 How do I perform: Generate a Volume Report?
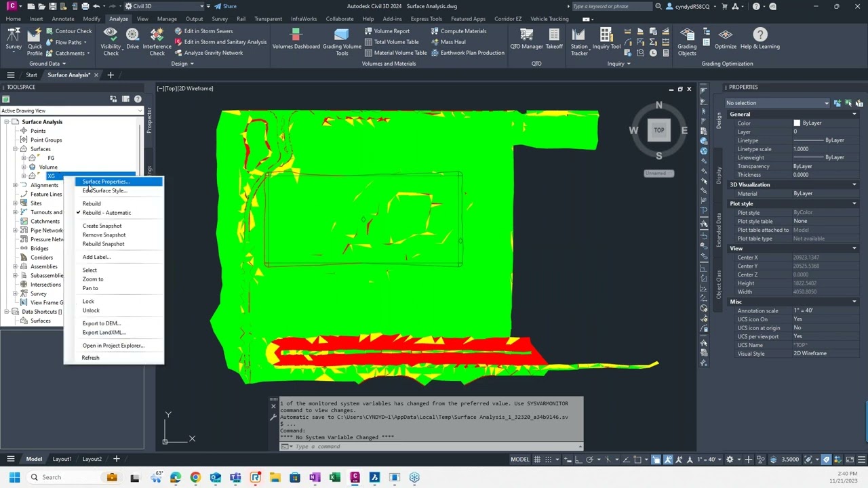tap(387, 31)
